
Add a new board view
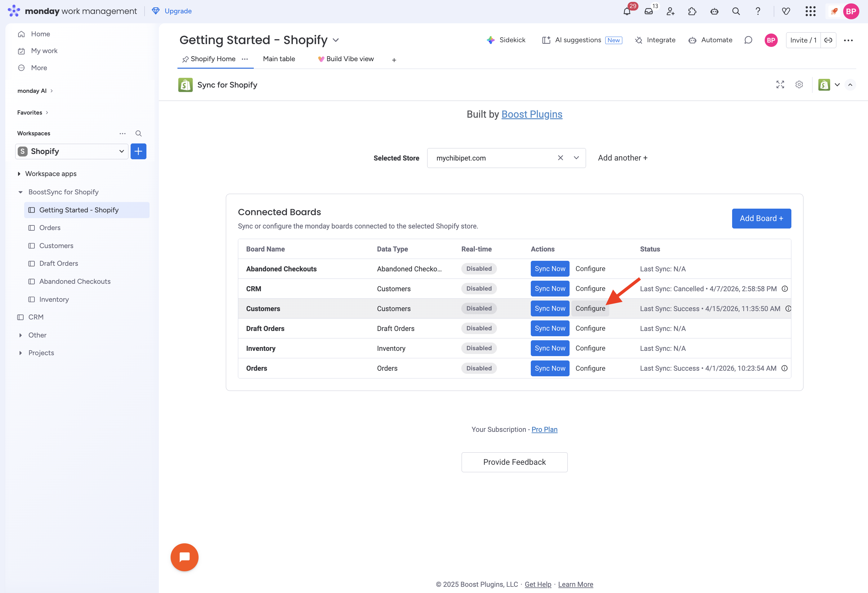pos(394,60)
